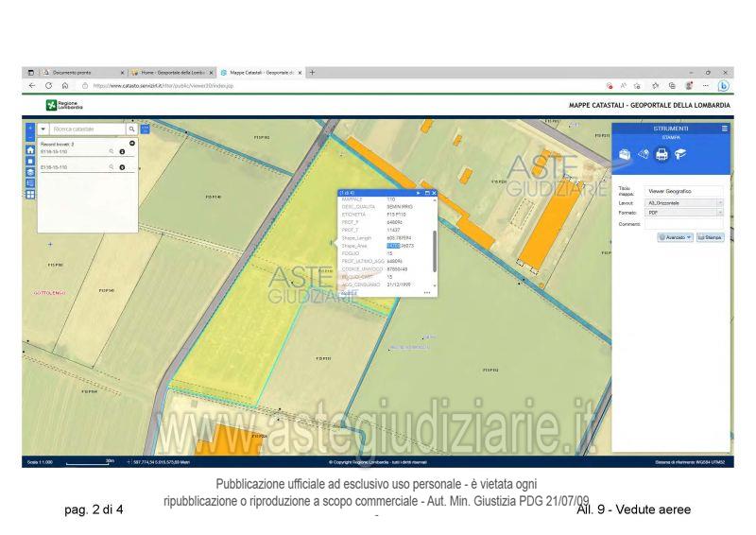The image size is (756, 535).
Task: Click the browser refresh button
Action: [x=49, y=86]
